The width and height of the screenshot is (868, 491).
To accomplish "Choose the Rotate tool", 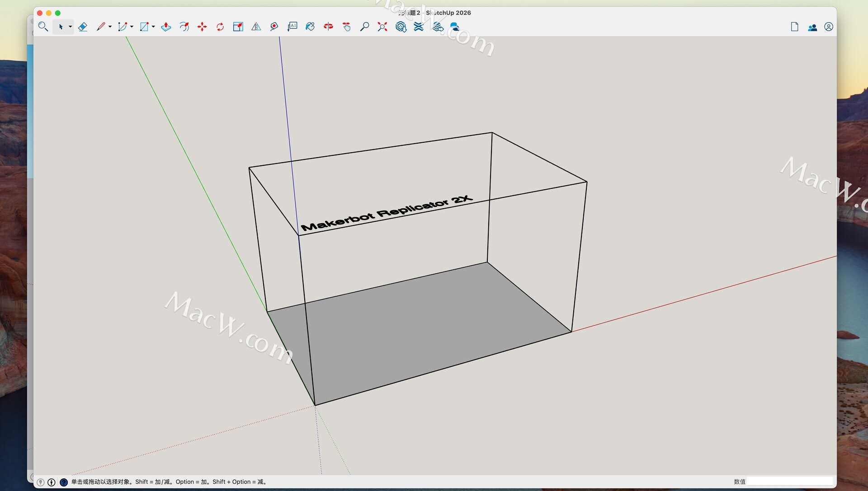I will [x=220, y=27].
